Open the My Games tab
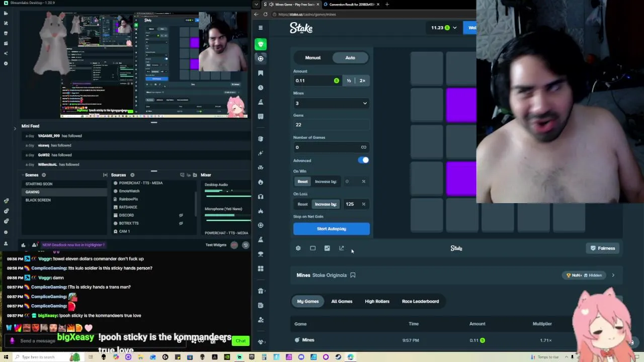This screenshot has height=362, width=644. click(308, 301)
